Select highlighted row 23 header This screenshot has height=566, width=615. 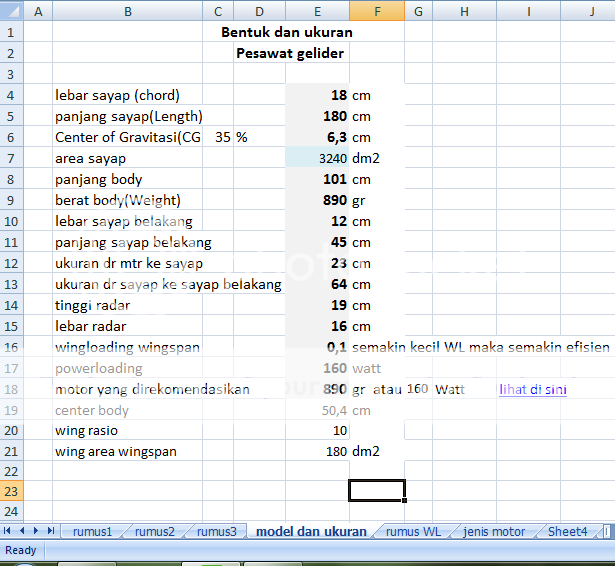[x=12, y=491]
